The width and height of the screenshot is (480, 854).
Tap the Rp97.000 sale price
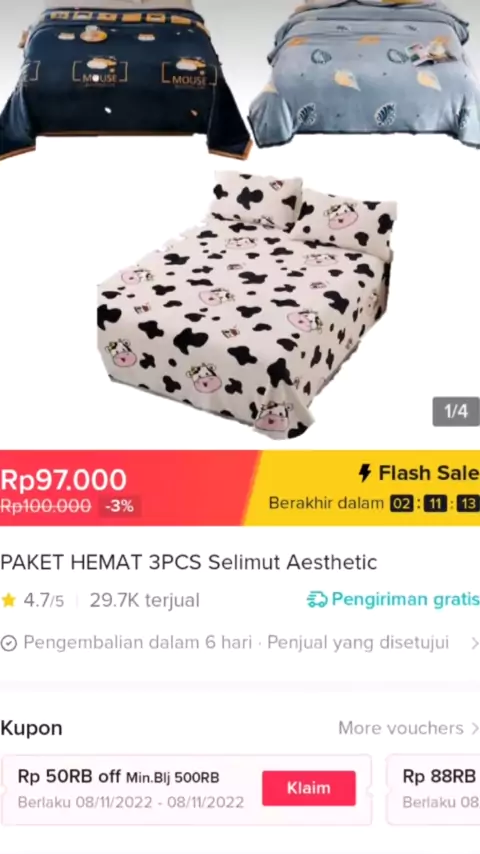[x=63, y=480]
